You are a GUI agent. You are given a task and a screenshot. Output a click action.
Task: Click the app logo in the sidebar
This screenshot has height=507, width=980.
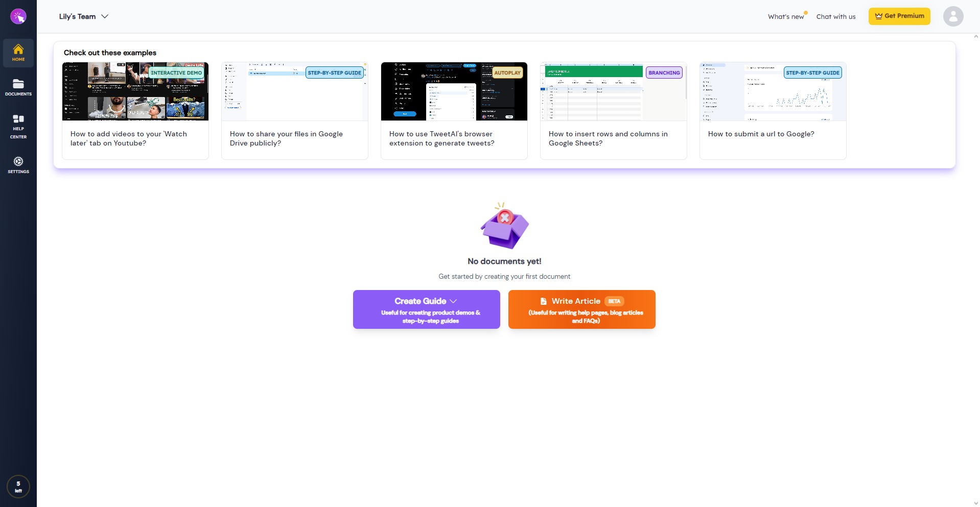pyautogui.click(x=18, y=16)
